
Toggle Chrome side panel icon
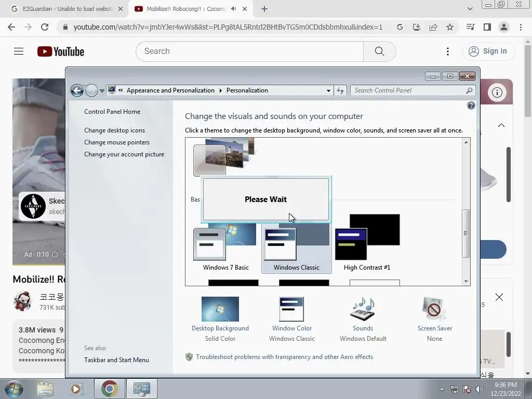pos(487,27)
